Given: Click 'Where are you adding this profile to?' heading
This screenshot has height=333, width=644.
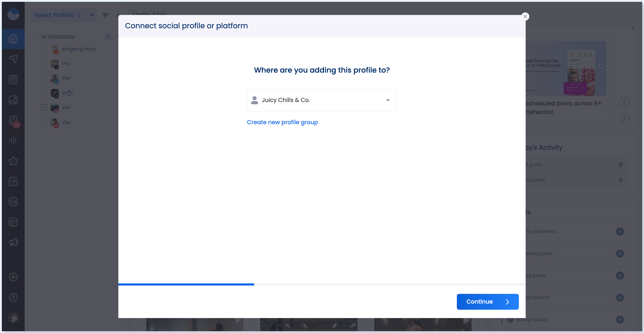Looking at the screenshot, I should pyautogui.click(x=322, y=70).
